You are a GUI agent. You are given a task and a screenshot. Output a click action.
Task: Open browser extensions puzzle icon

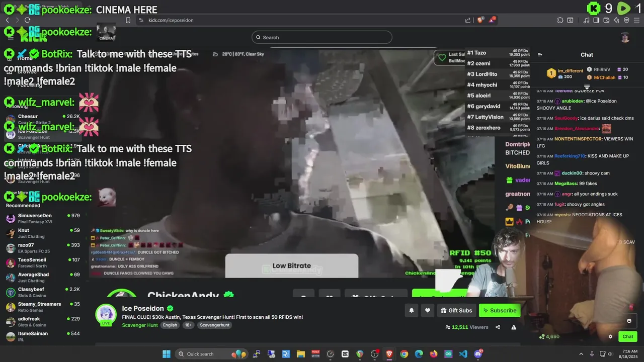560,20
